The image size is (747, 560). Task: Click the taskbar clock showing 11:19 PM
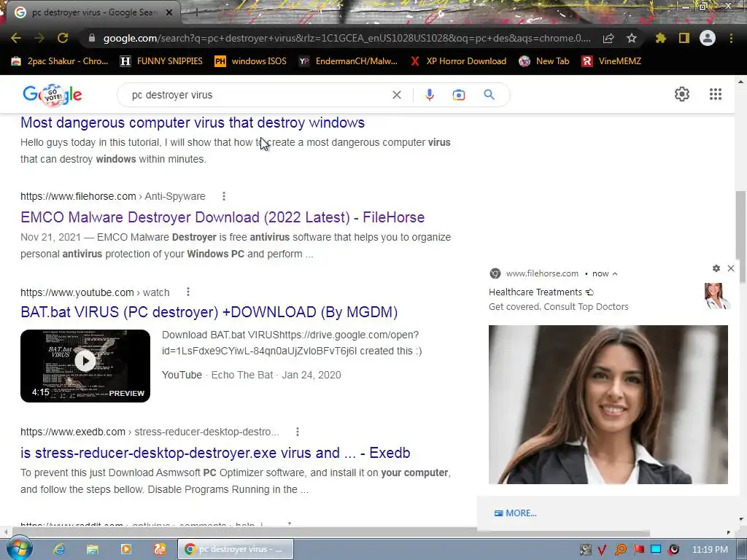tap(710, 550)
